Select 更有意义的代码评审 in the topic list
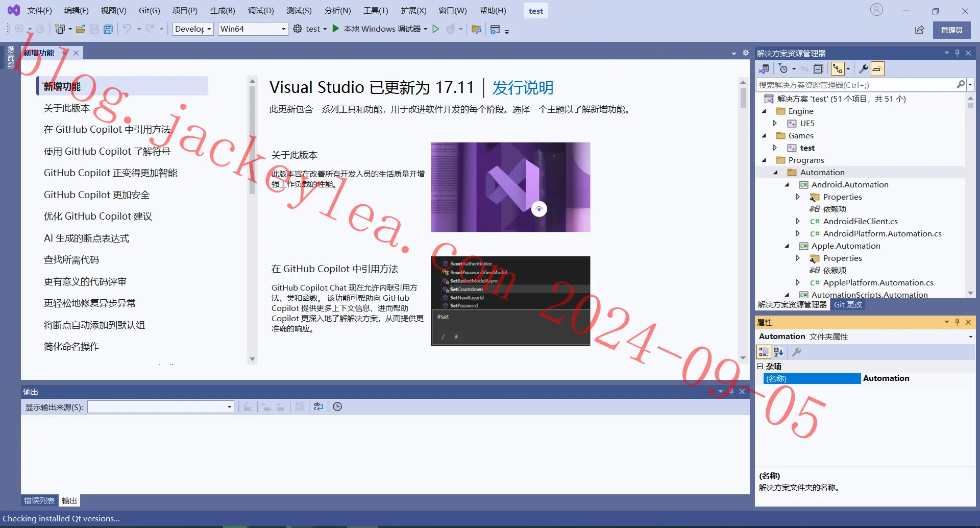 pyautogui.click(x=85, y=282)
